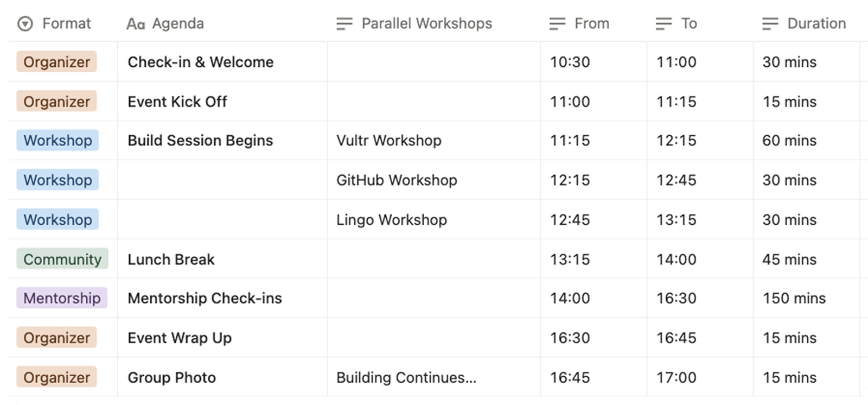The width and height of the screenshot is (868, 405).
Task: Click the Aa title icon beside Agenda
Action: click(135, 24)
